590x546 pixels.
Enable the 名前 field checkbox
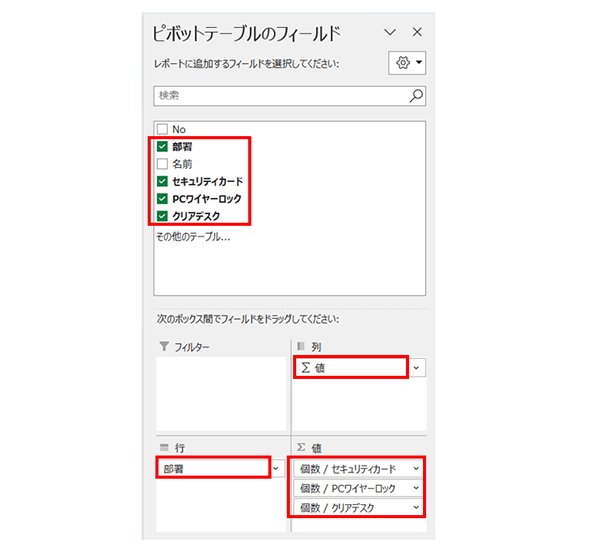click(162, 164)
